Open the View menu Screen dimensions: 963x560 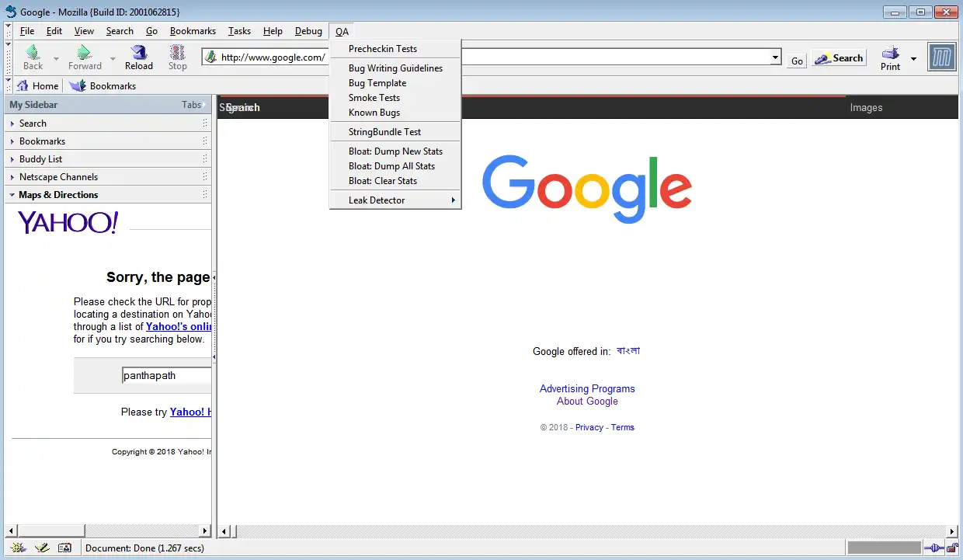[x=84, y=31]
